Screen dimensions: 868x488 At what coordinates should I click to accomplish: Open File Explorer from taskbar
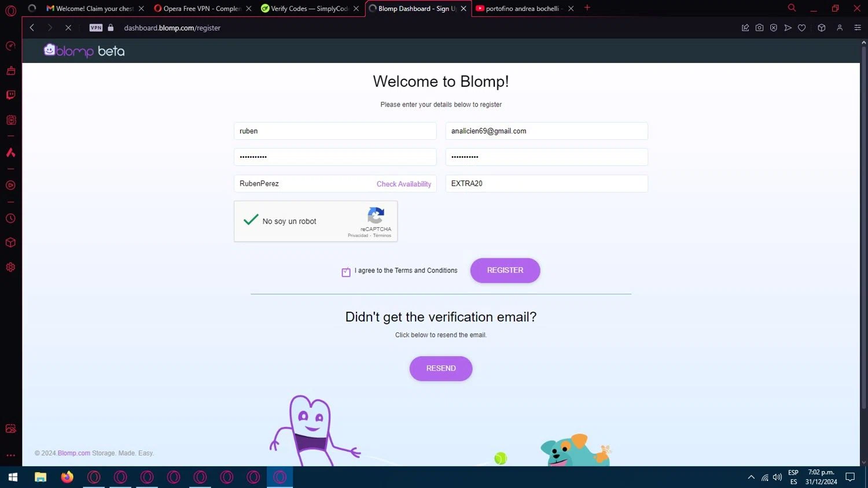point(41,477)
